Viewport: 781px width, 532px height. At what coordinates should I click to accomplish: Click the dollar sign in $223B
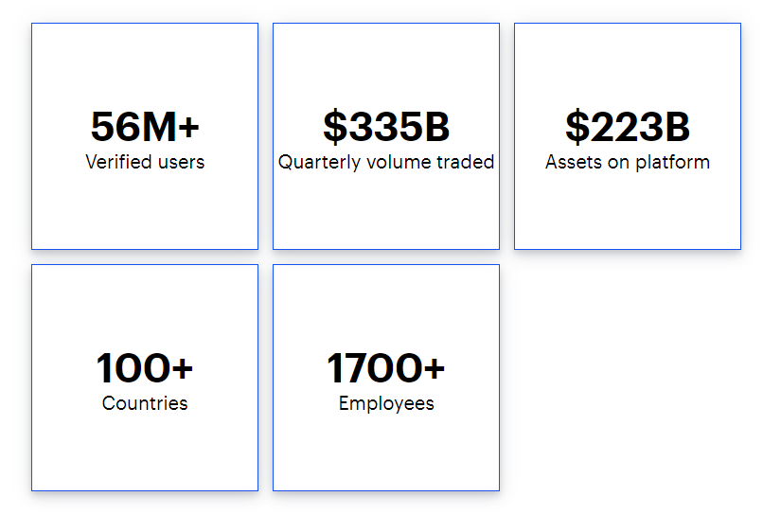pos(576,127)
